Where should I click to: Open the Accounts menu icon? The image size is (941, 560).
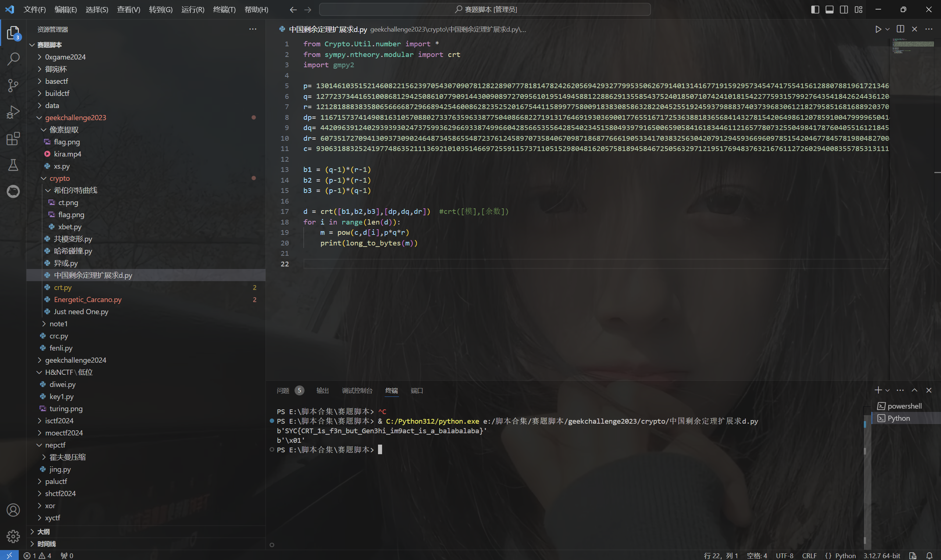(13, 510)
